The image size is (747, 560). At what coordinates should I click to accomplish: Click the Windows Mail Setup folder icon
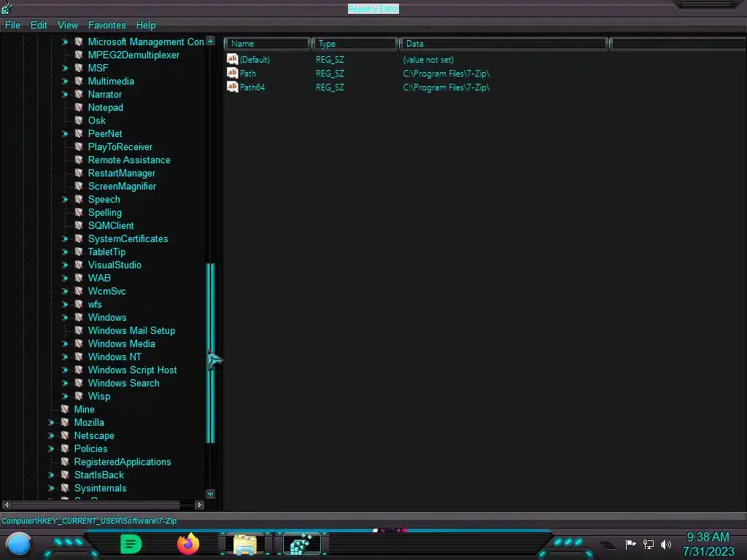coord(79,330)
